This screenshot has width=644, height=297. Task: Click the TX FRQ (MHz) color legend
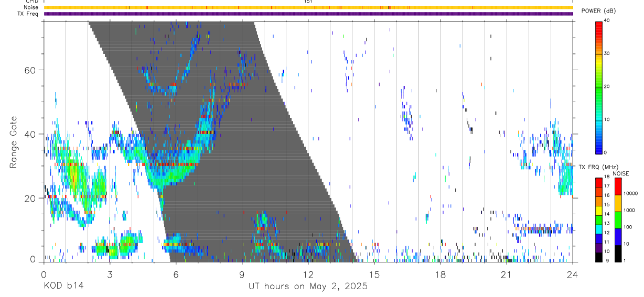[x=598, y=220]
